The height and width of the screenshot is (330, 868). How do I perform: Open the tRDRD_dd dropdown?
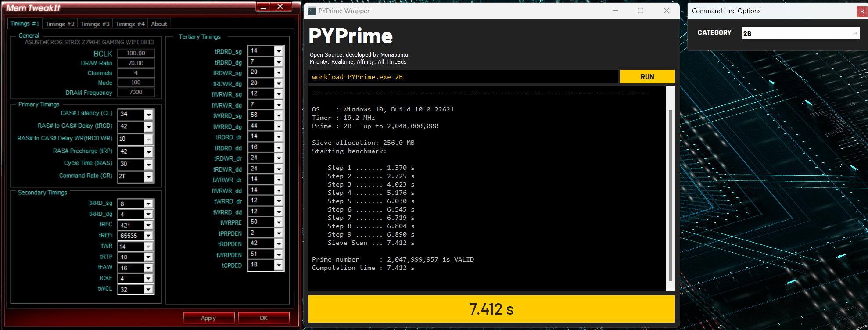pos(279,148)
